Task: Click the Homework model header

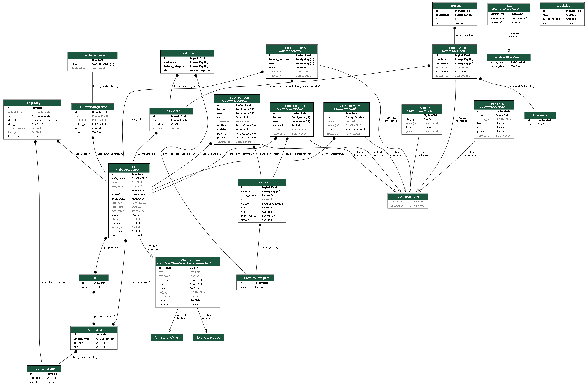Action: pyautogui.click(x=541, y=115)
